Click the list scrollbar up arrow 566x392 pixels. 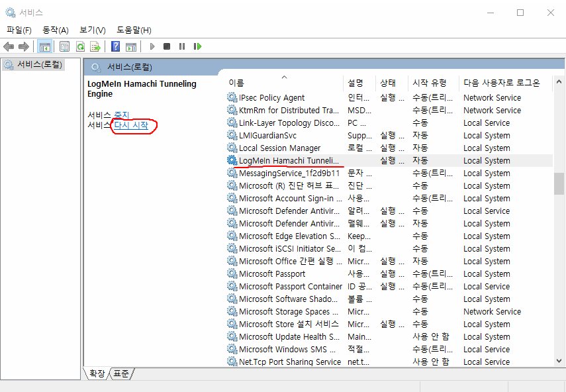click(x=559, y=81)
